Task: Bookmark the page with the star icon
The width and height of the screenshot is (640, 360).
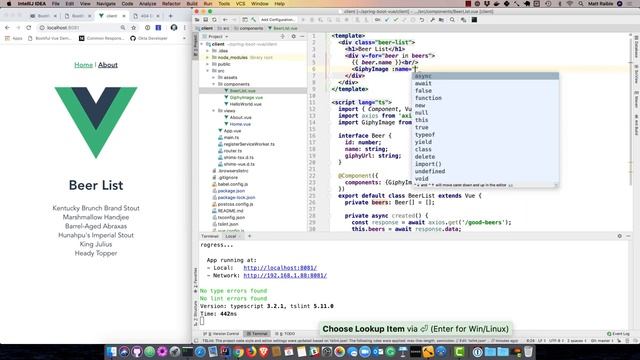Action: [133, 27]
